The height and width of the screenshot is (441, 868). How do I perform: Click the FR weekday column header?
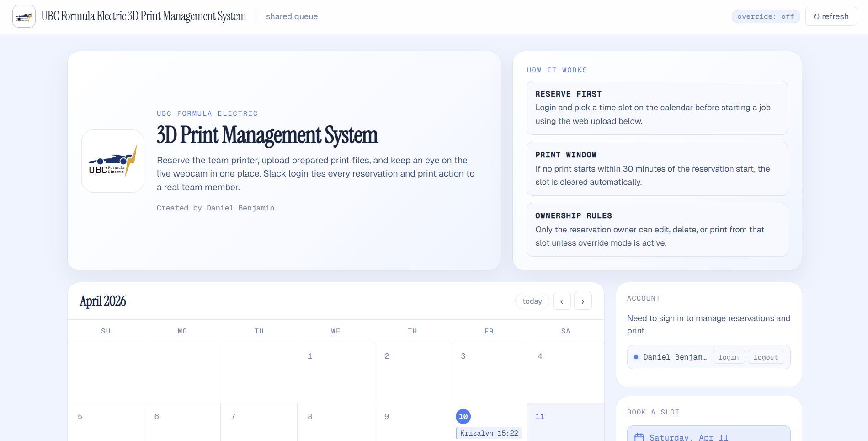tap(489, 331)
